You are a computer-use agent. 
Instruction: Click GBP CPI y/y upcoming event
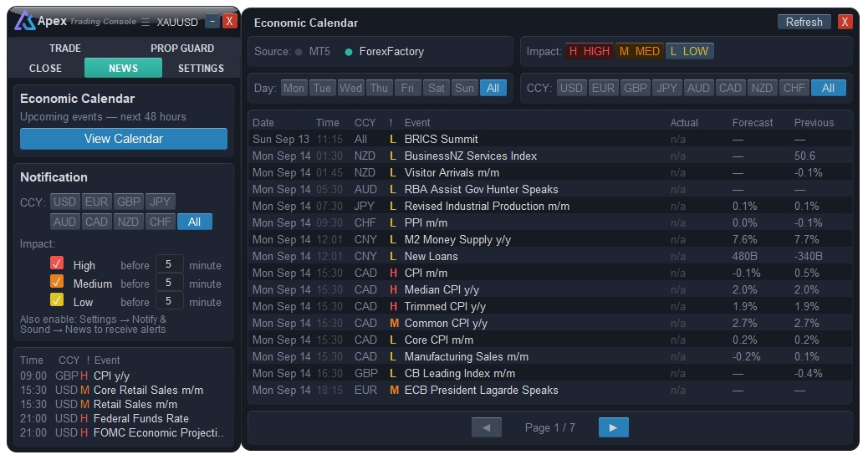click(122, 376)
